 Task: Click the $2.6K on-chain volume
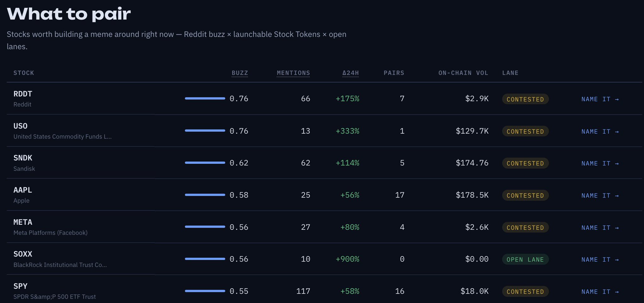[x=477, y=227]
